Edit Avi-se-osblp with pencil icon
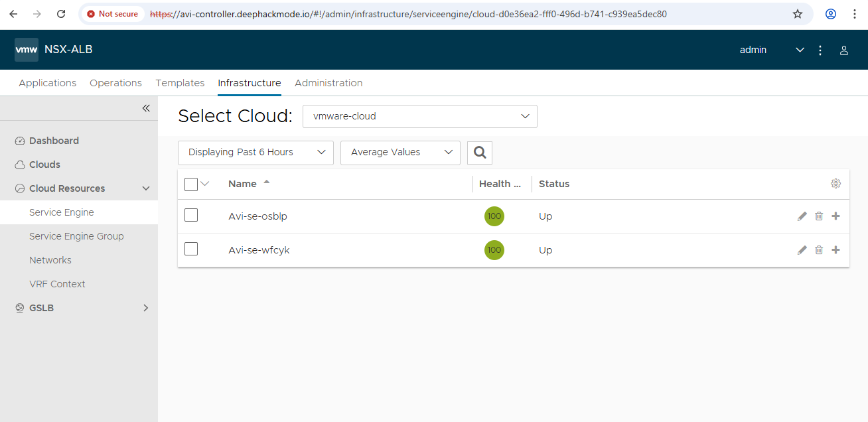Screen dimensions: 868x422 click(802, 216)
